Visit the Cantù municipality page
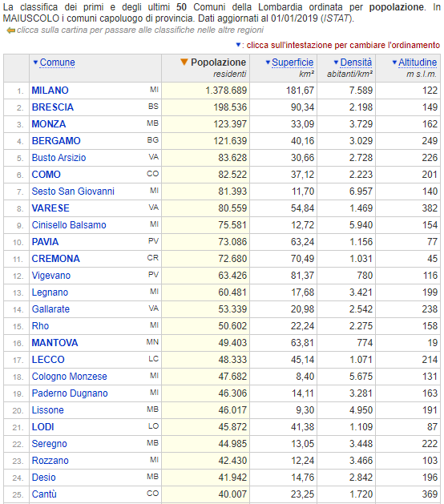 (44, 494)
